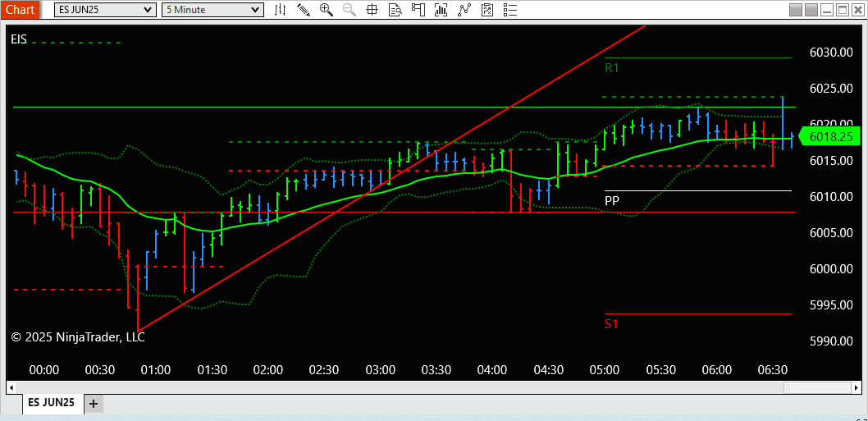This screenshot has width=868, height=421.
Task: Select the ES JUN25 tab at bottom
Action: tap(53, 403)
